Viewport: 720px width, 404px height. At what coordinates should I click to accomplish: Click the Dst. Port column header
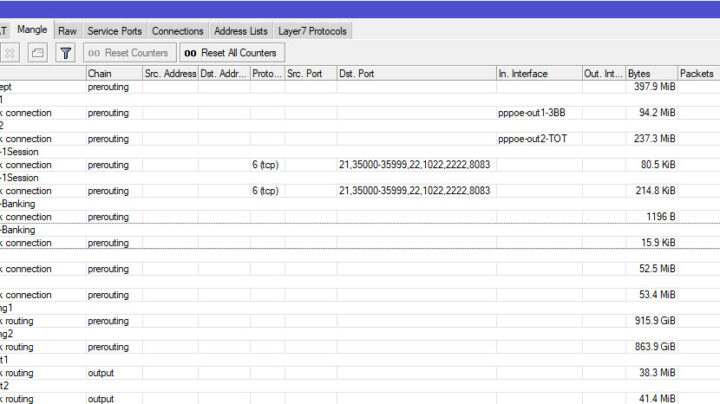[x=415, y=74]
